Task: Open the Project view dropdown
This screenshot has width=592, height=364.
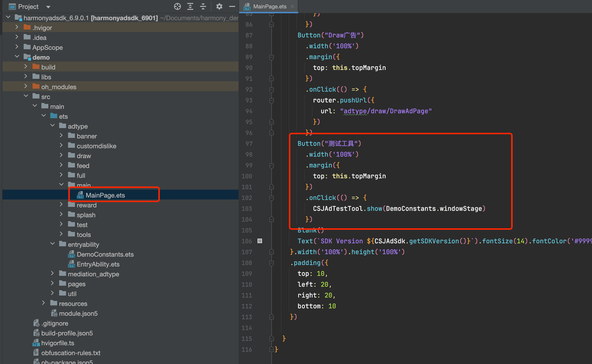Action: click(48, 7)
